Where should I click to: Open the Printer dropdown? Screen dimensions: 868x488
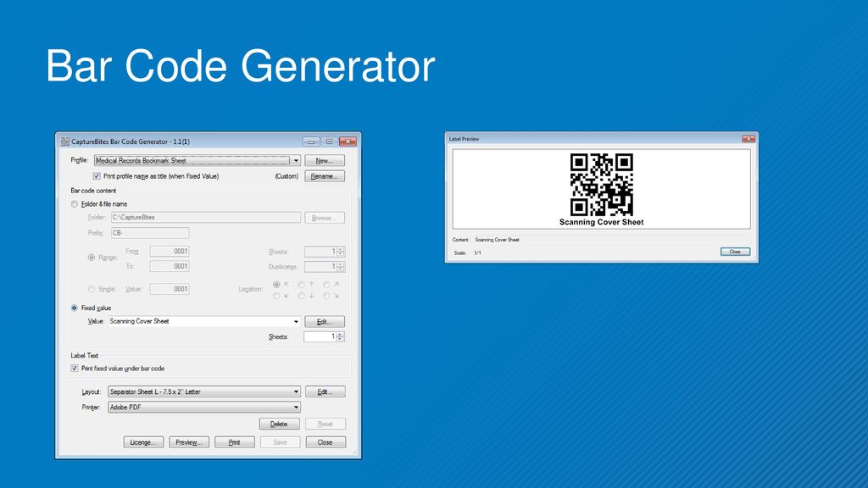coord(204,408)
